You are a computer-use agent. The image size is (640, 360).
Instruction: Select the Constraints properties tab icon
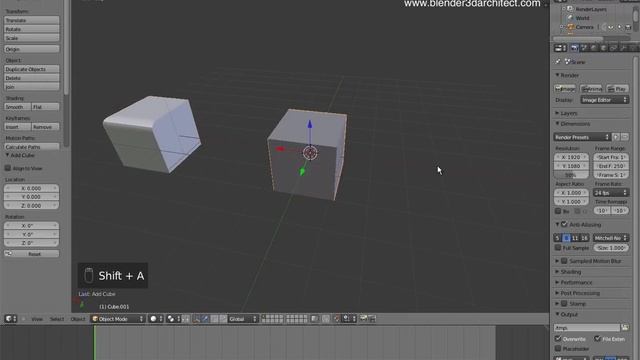click(x=613, y=48)
